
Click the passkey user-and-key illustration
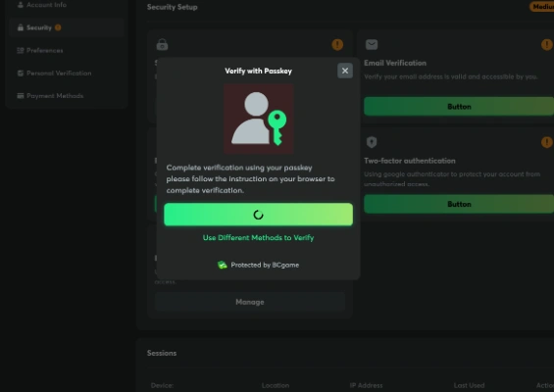click(258, 119)
